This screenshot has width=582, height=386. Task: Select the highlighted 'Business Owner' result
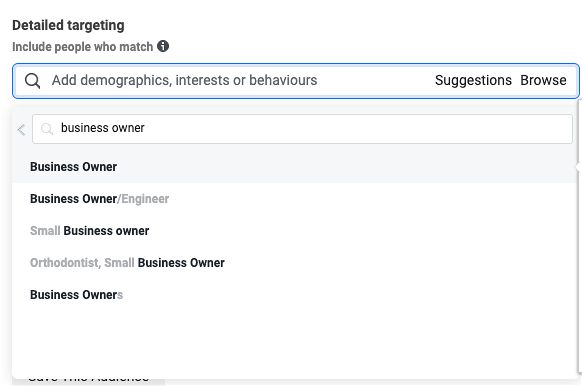click(x=295, y=167)
